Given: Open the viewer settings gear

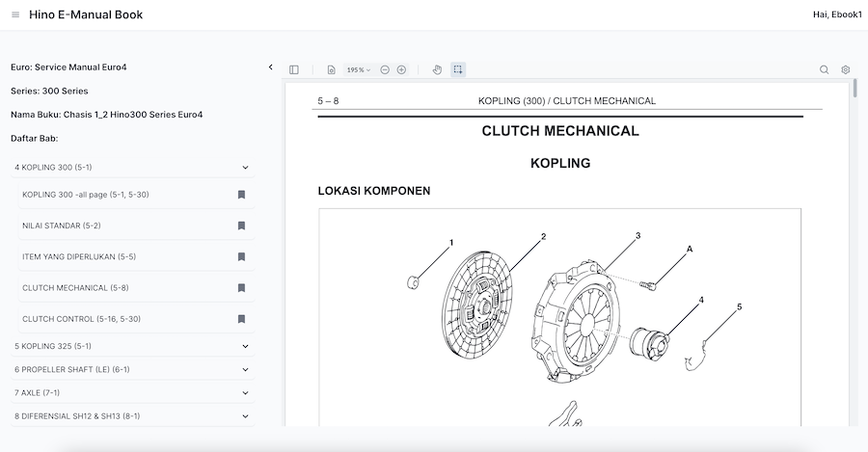Looking at the screenshot, I should [x=845, y=69].
